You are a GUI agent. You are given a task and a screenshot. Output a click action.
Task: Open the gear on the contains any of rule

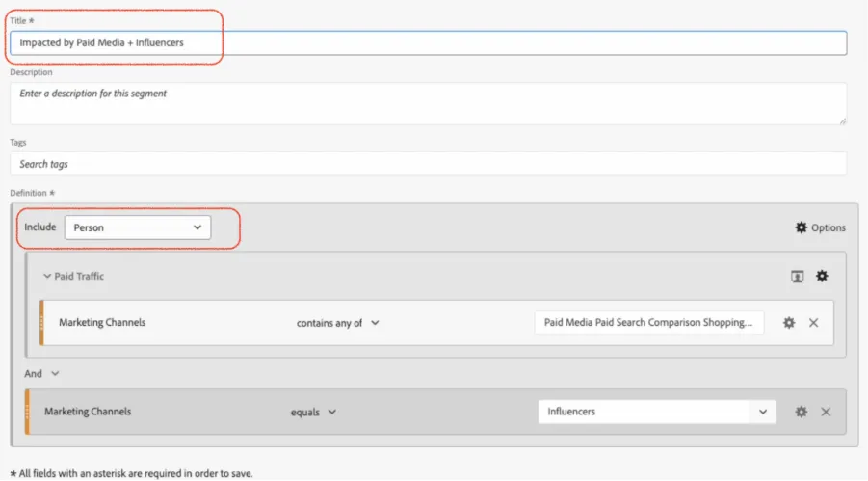[789, 323]
